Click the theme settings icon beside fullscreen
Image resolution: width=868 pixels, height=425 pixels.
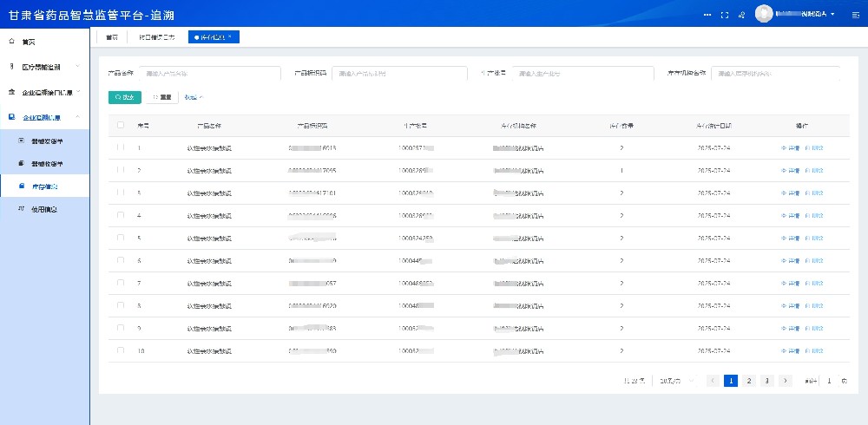pos(743,15)
